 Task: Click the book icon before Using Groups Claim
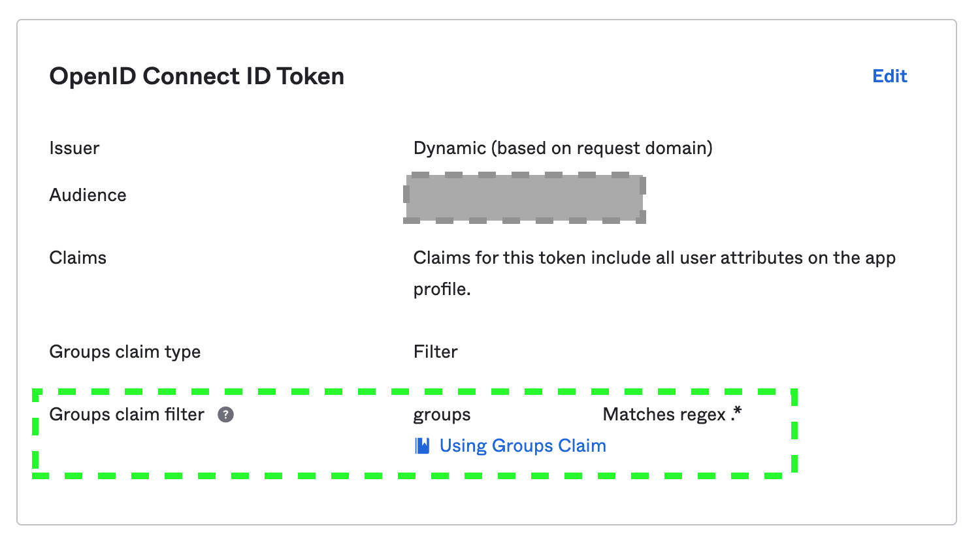pyautogui.click(x=423, y=446)
